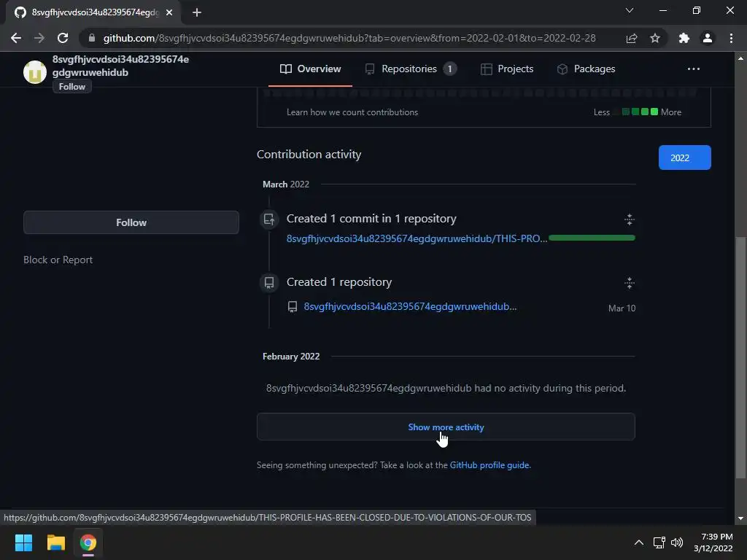This screenshot has height=560, width=747.
Task: Click the February 2022 heading
Action: 291,357
